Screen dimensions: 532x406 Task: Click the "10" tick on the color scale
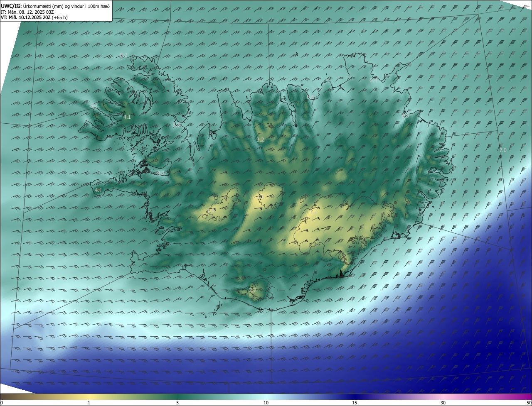(x=266, y=403)
